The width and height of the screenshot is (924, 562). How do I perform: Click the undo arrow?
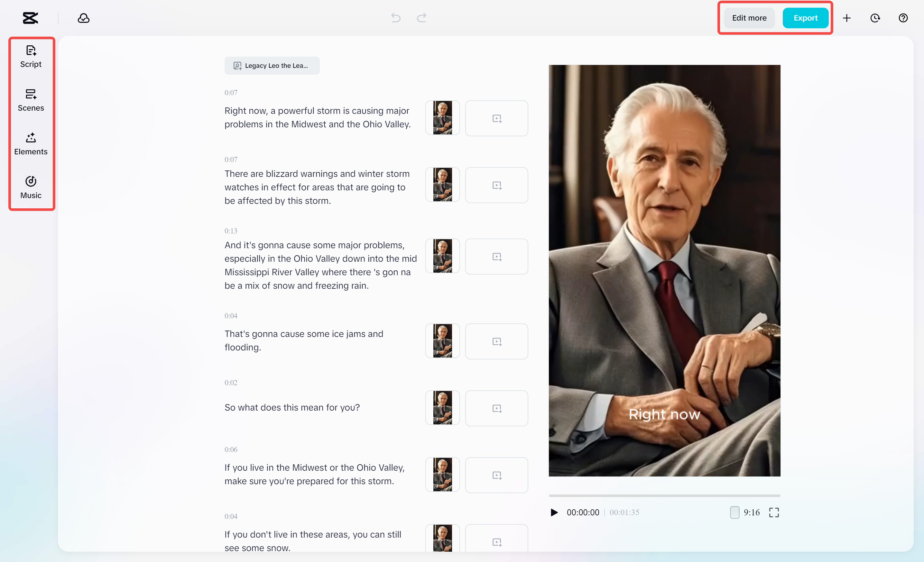[396, 18]
